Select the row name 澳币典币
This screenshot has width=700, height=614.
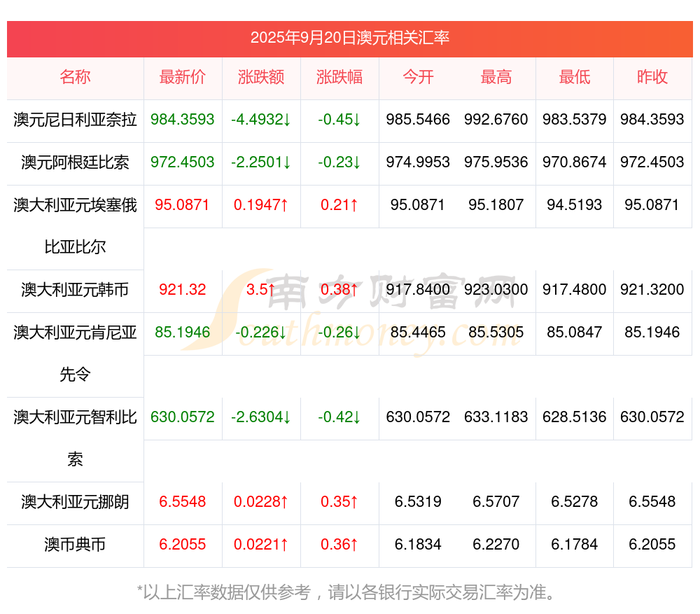click(x=75, y=545)
